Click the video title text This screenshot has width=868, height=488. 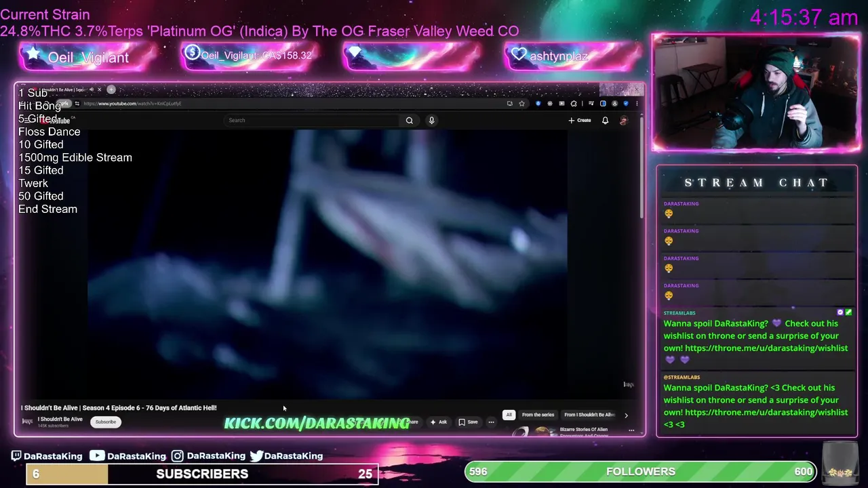[x=119, y=408]
